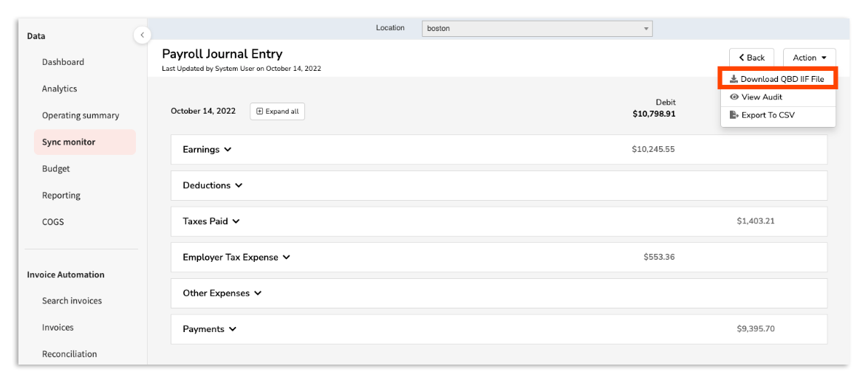Open Dashboard in the sidebar

pos(63,62)
